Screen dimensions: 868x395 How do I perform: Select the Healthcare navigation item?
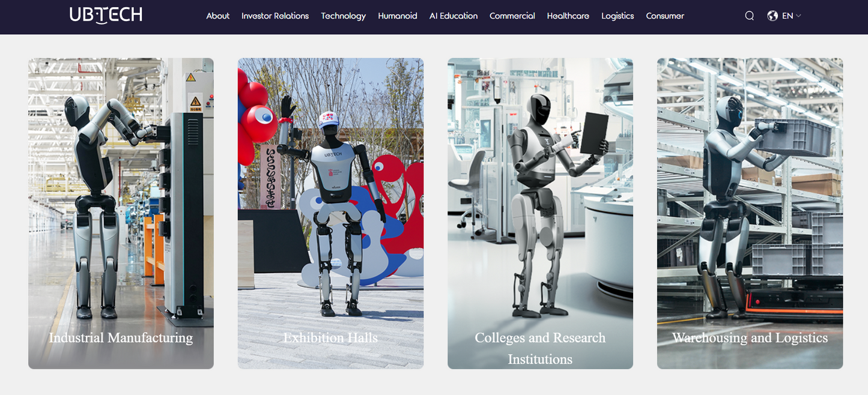point(568,16)
